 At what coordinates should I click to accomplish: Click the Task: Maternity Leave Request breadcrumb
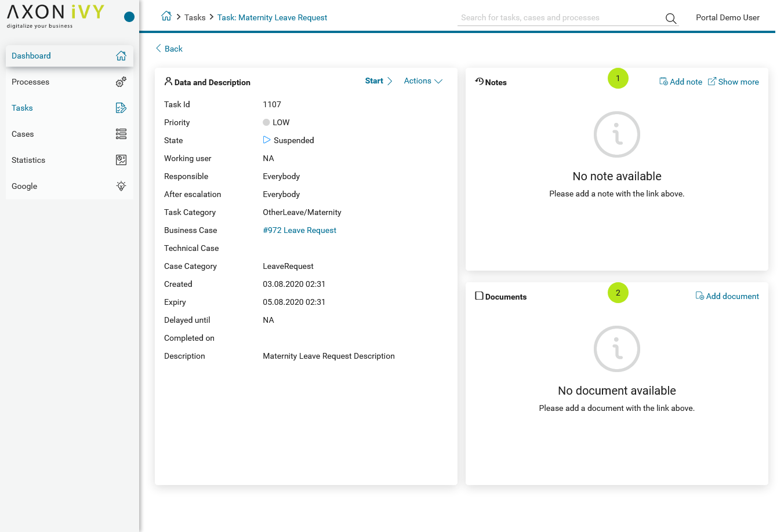pos(272,17)
